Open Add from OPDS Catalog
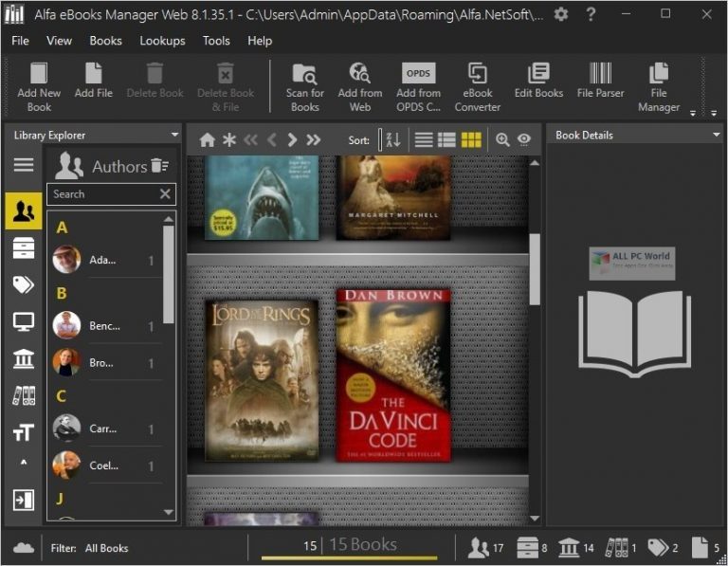The image size is (728, 566). click(x=418, y=87)
